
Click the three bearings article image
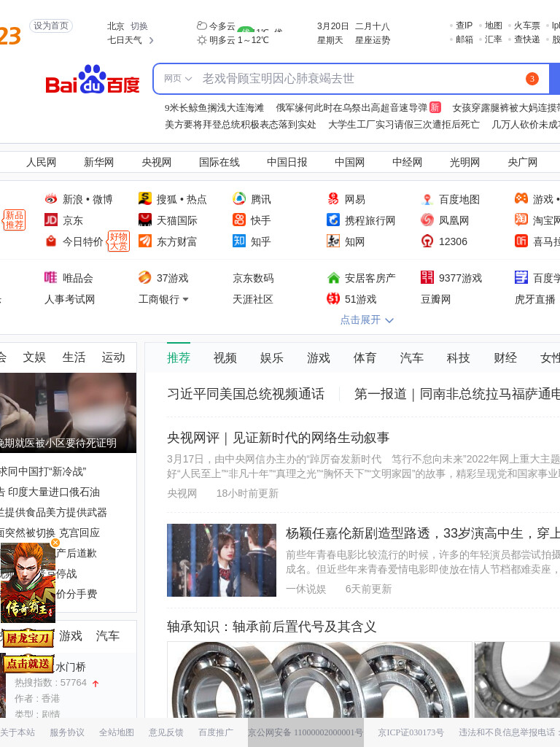pyautogui.click(x=319, y=680)
